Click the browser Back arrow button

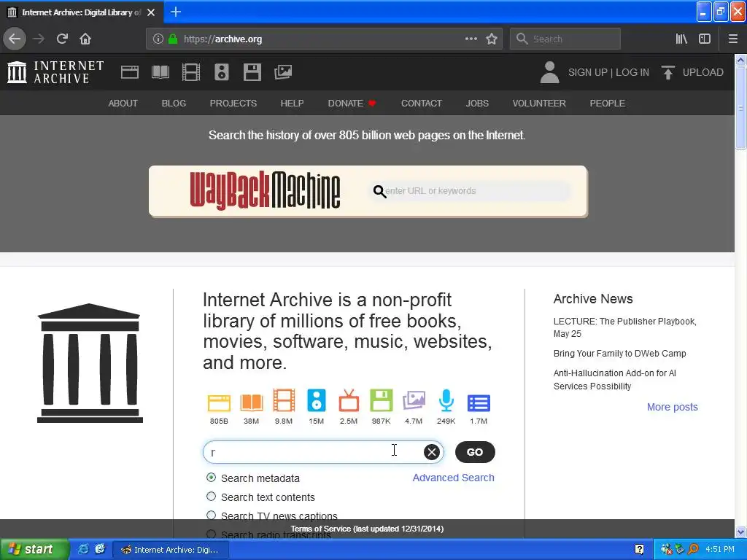coord(15,39)
